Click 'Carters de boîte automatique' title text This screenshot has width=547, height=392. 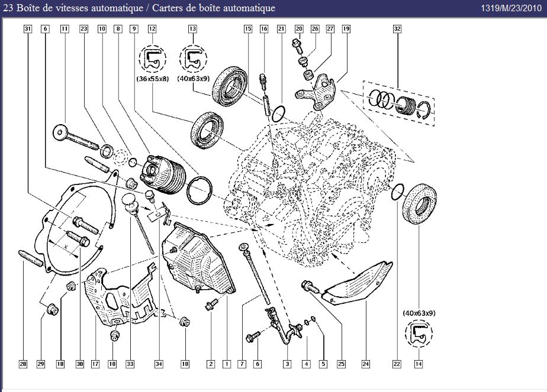click(x=214, y=8)
